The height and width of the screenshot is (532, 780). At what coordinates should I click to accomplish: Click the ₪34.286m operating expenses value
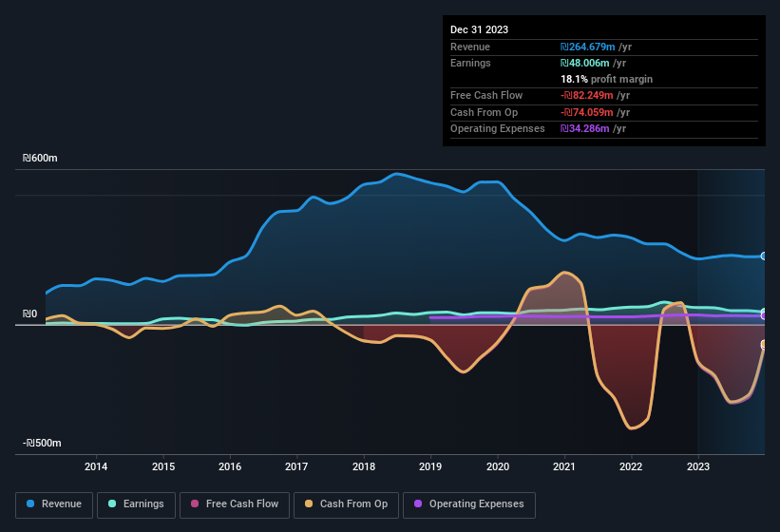pyautogui.click(x=584, y=129)
